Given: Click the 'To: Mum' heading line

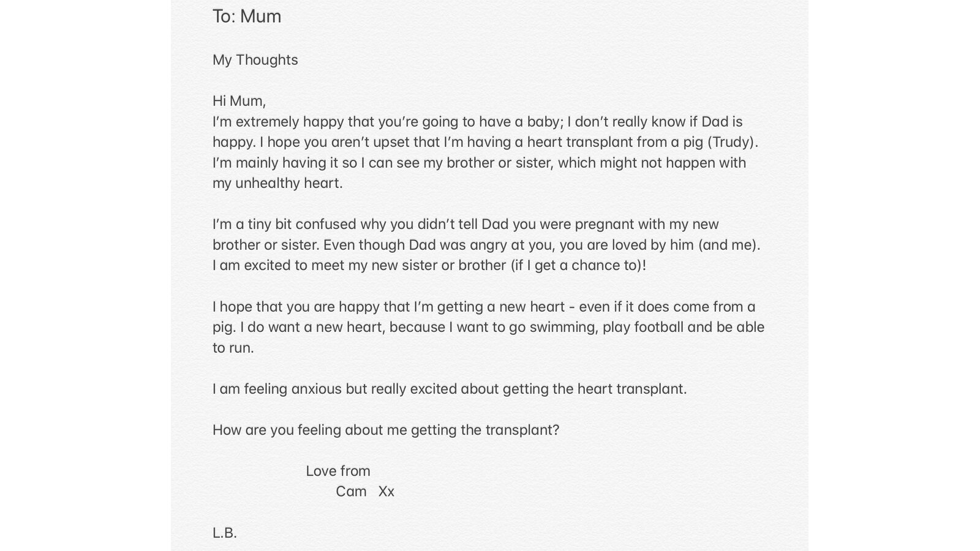Looking at the screenshot, I should 247,17.
